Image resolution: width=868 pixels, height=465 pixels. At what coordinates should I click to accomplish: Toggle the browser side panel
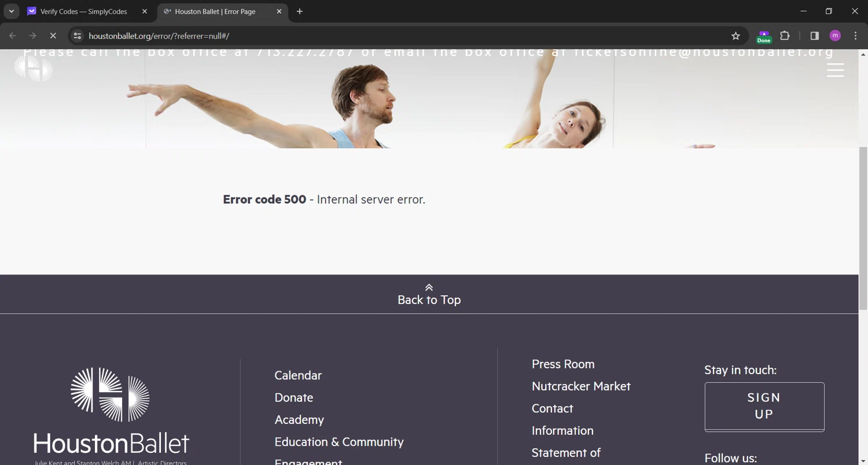[x=814, y=36]
